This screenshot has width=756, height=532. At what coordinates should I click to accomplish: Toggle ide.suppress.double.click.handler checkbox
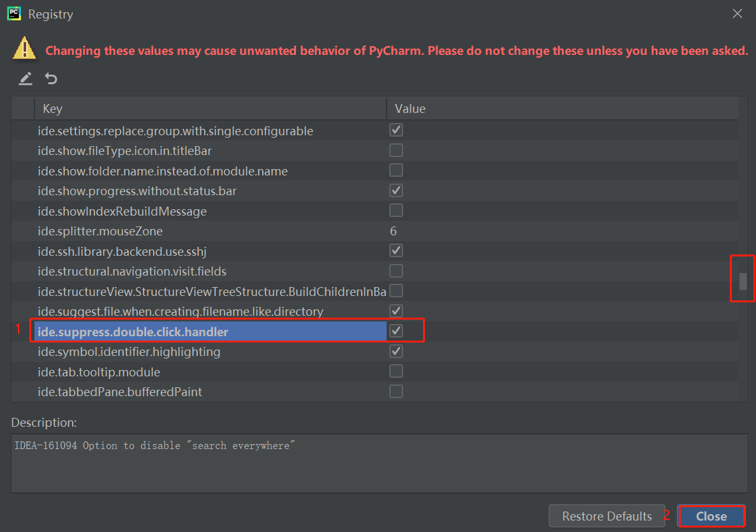[x=396, y=331]
